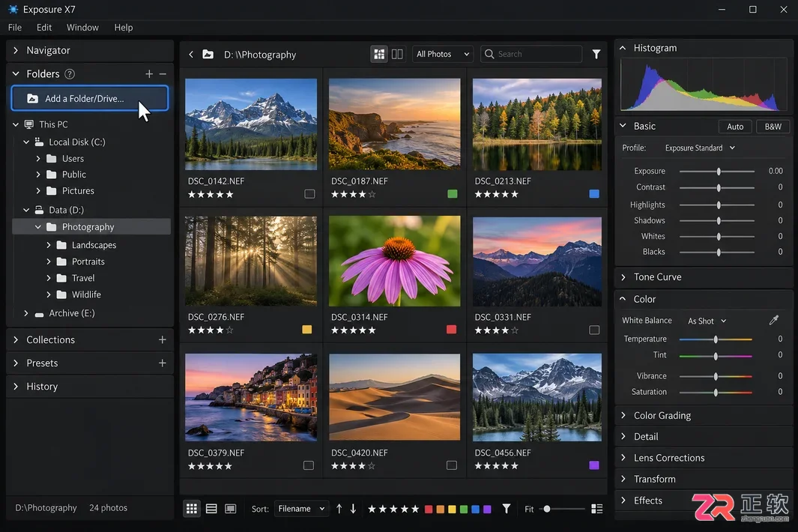Sort ascending with the up arrow

(x=339, y=509)
